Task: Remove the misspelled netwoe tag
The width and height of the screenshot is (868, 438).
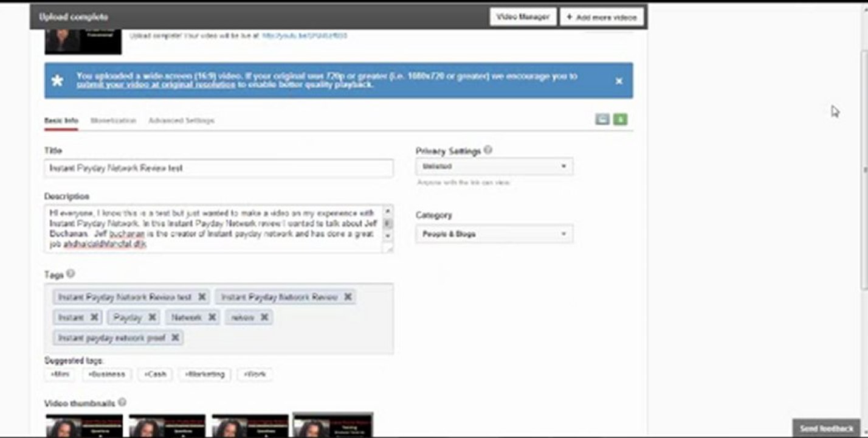Action: 264,317
